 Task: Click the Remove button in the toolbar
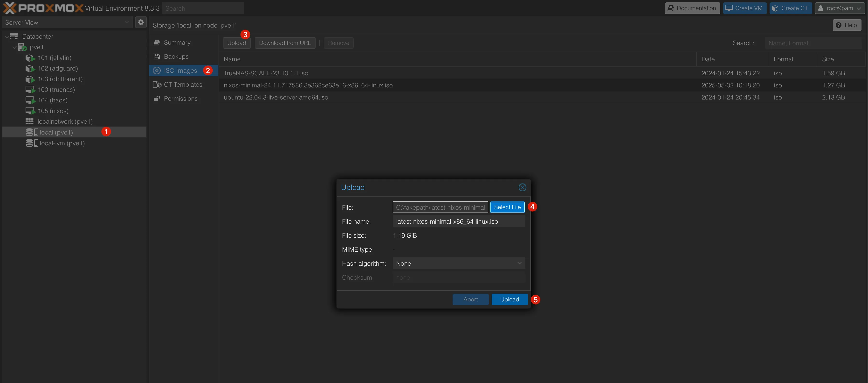pyautogui.click(x=338, y=43)
